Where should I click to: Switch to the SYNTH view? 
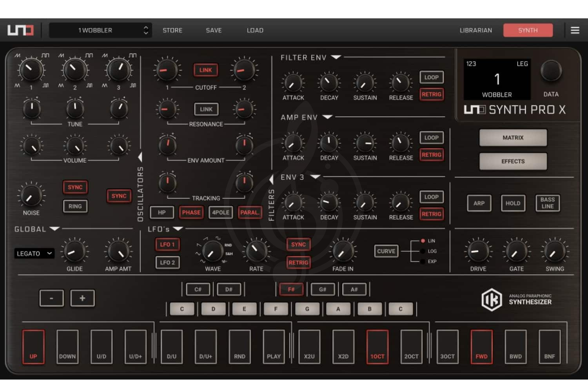pyautogui.click(x=528, y=30)
